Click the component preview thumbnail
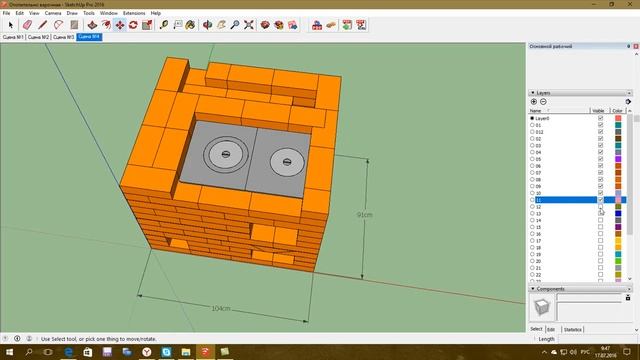This screenshot has width=640, height=360. 542,307
